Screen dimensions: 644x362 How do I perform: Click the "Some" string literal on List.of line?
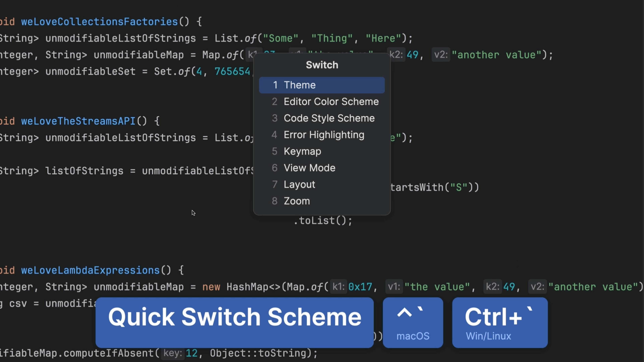(x=281, y=39)
